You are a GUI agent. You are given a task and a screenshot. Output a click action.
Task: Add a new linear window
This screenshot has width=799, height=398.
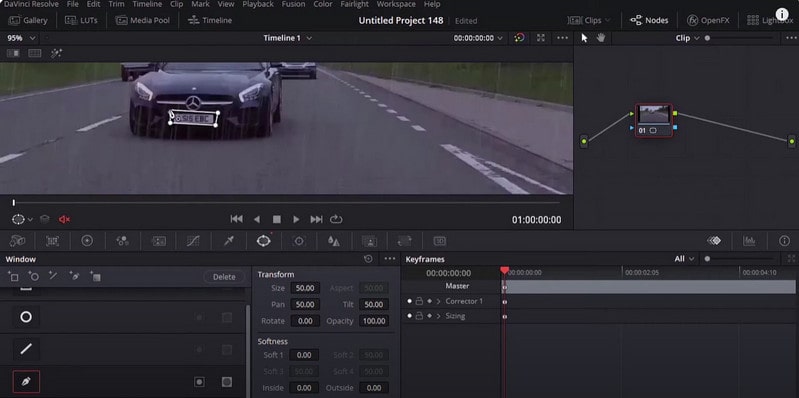pyautogui.click(x=13, y=276)
